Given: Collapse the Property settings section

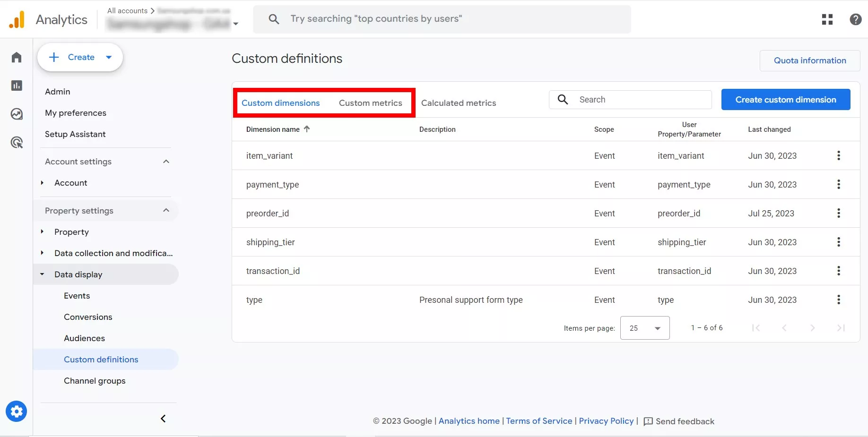Looking at the screenshot, I should coord(166,210).
